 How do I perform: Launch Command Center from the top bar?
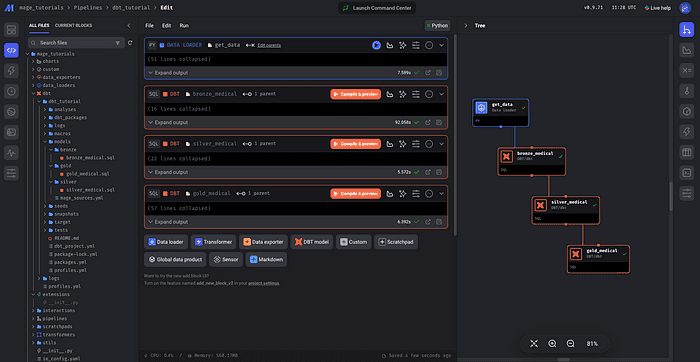pos(377,8)
